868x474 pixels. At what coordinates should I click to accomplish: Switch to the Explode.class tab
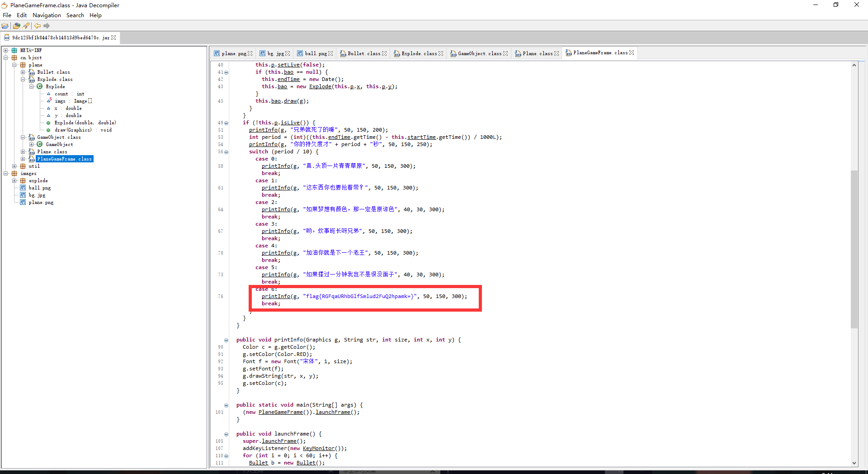[419, 53]
